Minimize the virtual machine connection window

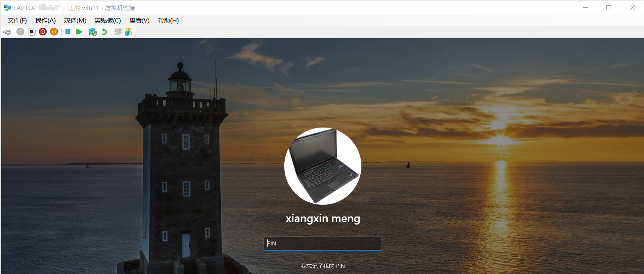[x=585, y=8]
